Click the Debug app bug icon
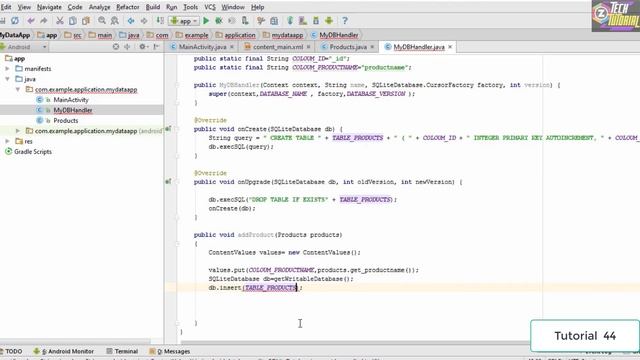640x360 pixels. [219, 20]
